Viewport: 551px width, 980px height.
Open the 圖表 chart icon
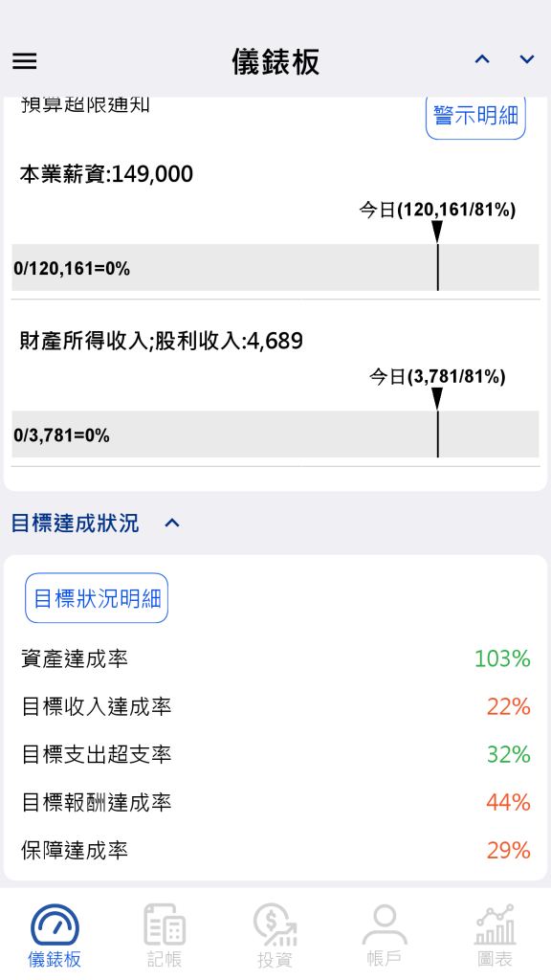495,925
